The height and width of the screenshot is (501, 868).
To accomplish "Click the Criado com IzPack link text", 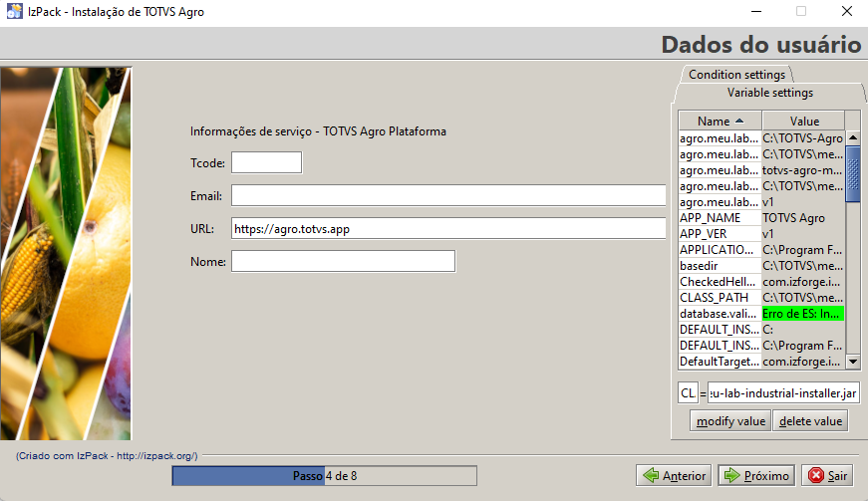I will [107, 455].
